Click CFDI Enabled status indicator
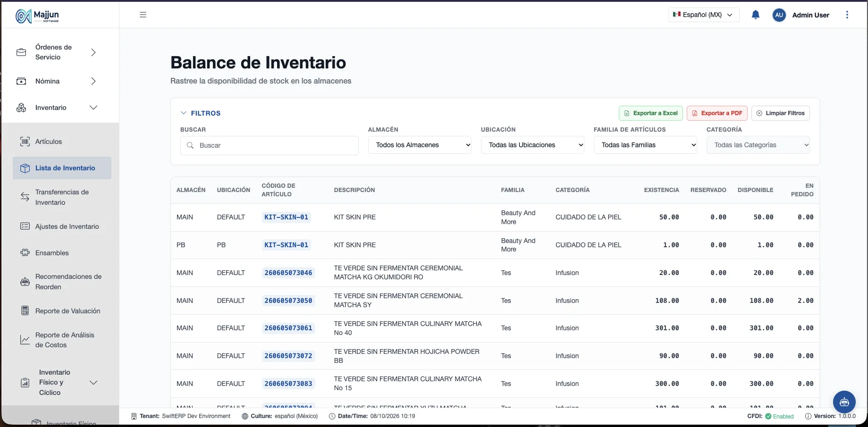868x427 pixels. coord(770,416)
